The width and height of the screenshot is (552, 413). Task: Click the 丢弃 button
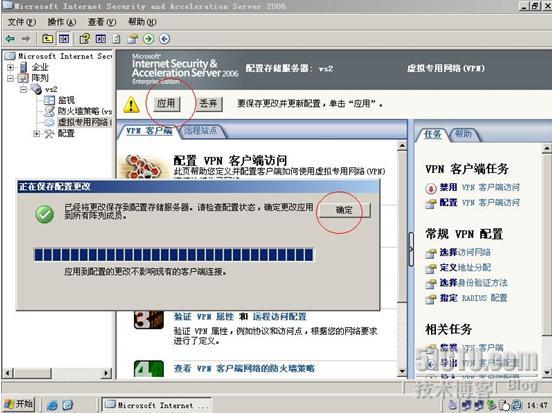point(208,104)
